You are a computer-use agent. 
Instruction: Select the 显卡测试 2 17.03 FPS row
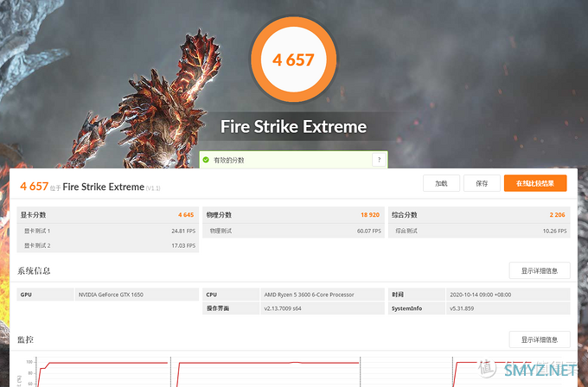tap(107, 245)
